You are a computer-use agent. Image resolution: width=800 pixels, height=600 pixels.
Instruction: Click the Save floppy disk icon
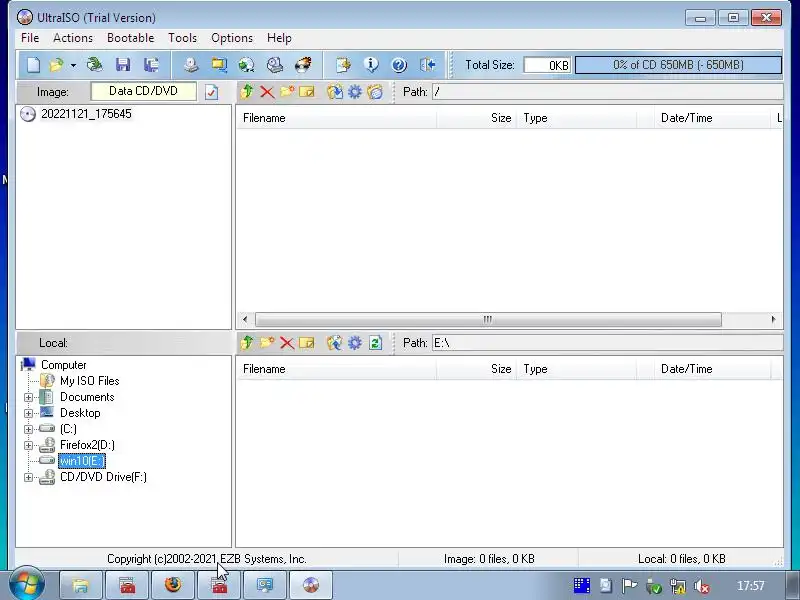(123, 65)
